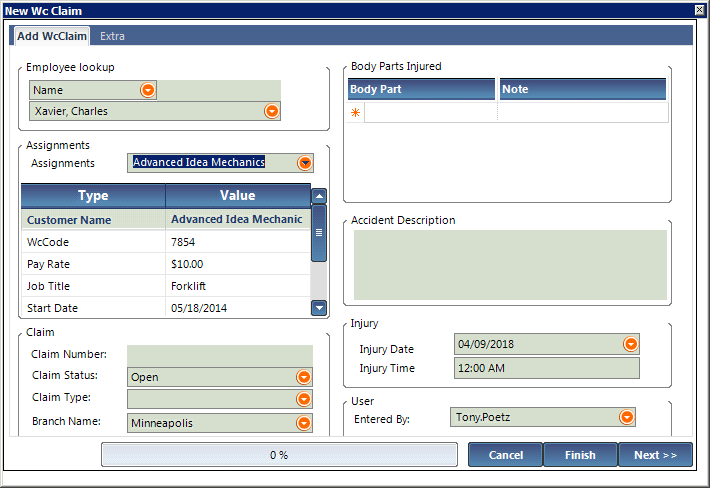Click the Type column header in assignments grid
This screenshot has height=488, width=710.
pyautogui.click(x=93, y=196)
